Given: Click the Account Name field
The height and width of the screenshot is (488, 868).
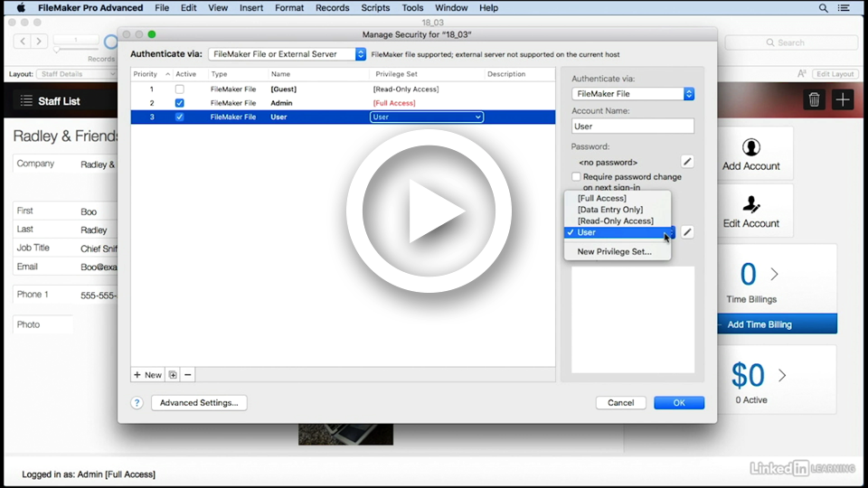Looking at the screenshot, I should pyautogui.click(x=633, y=127).
